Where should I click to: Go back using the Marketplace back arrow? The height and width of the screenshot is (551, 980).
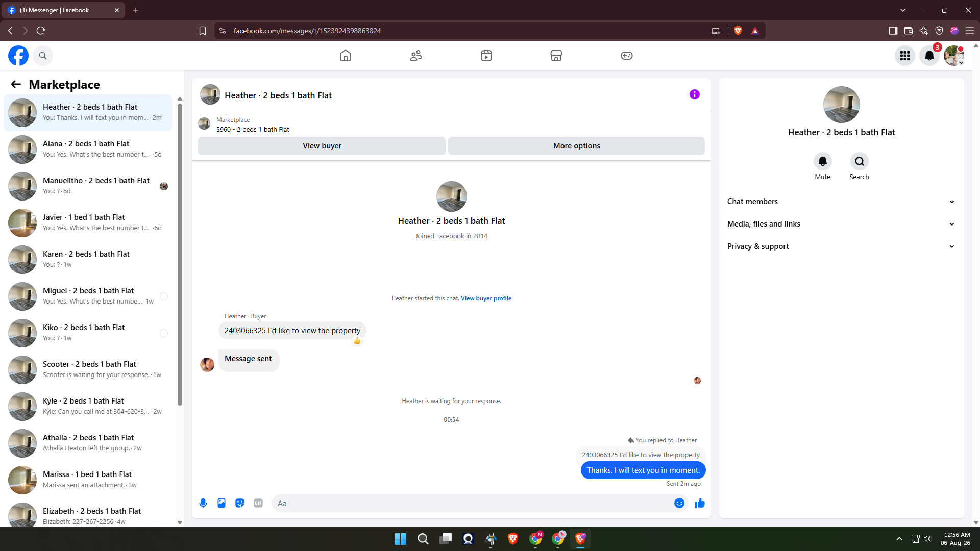pos(16,84)
